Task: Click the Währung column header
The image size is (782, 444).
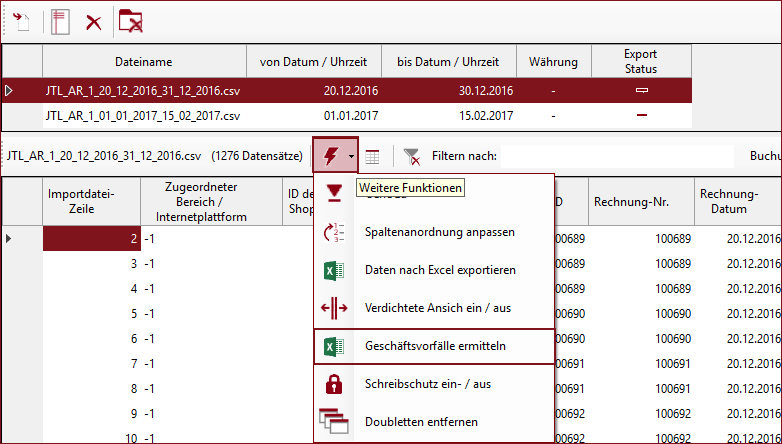Action: coord(554,61)
